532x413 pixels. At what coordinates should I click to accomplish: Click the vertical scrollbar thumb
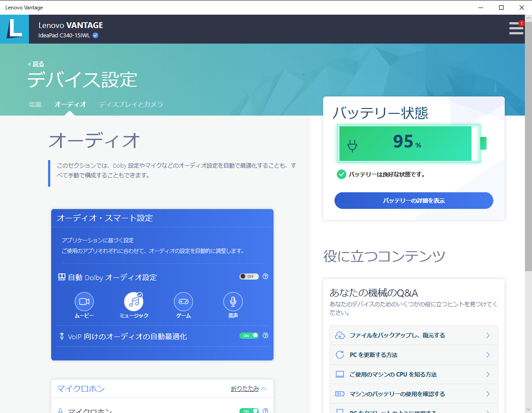(528, 146)
